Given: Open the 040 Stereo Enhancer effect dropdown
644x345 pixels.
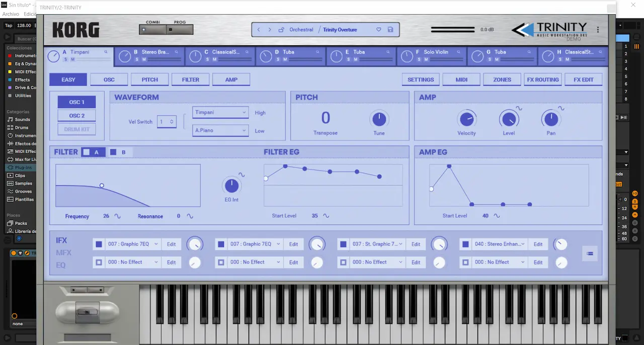Looking at the screenshot, I should click(x=500, y=244).
